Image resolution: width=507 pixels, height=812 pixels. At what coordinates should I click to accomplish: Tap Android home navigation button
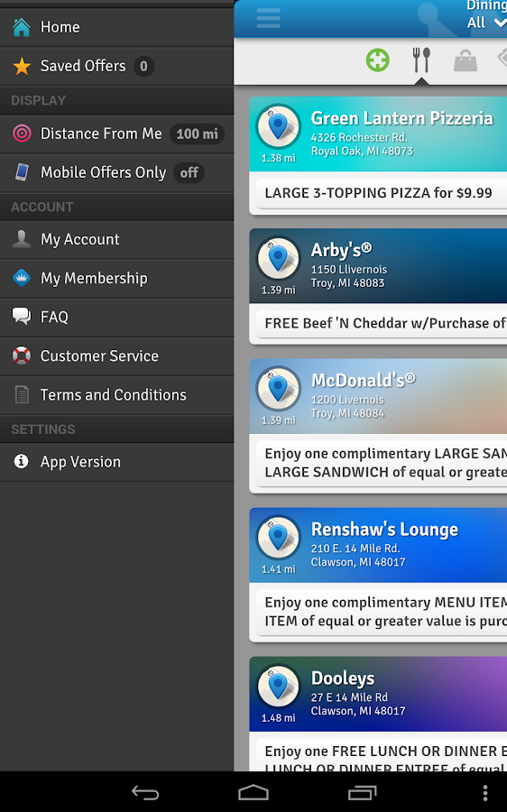[253, 793]
